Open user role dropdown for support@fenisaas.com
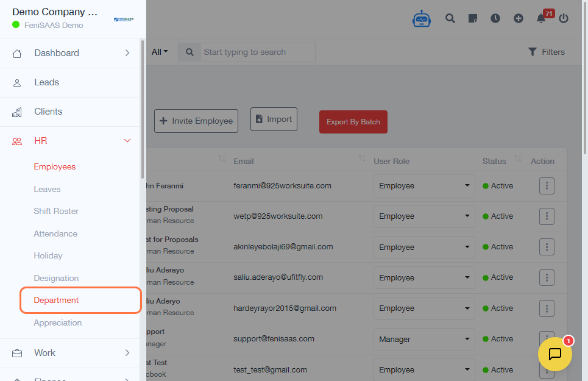The image size is (588, 381). coord(424,339)
